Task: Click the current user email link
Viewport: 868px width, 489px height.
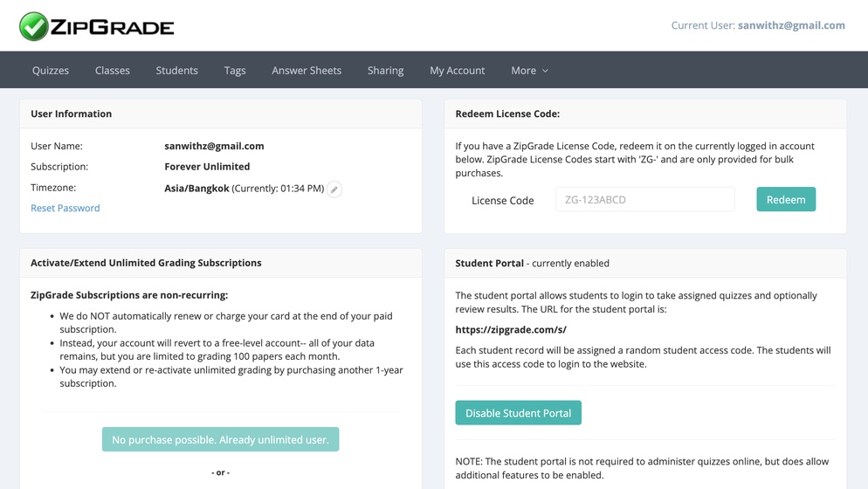Action: (x=791, y=25)
